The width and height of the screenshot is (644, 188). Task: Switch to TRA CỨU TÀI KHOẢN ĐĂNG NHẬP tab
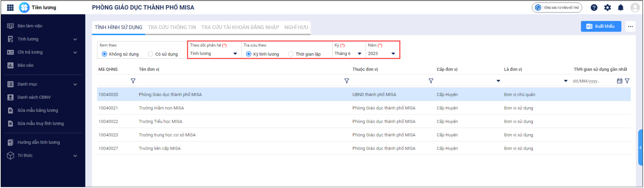pos(240,27)
